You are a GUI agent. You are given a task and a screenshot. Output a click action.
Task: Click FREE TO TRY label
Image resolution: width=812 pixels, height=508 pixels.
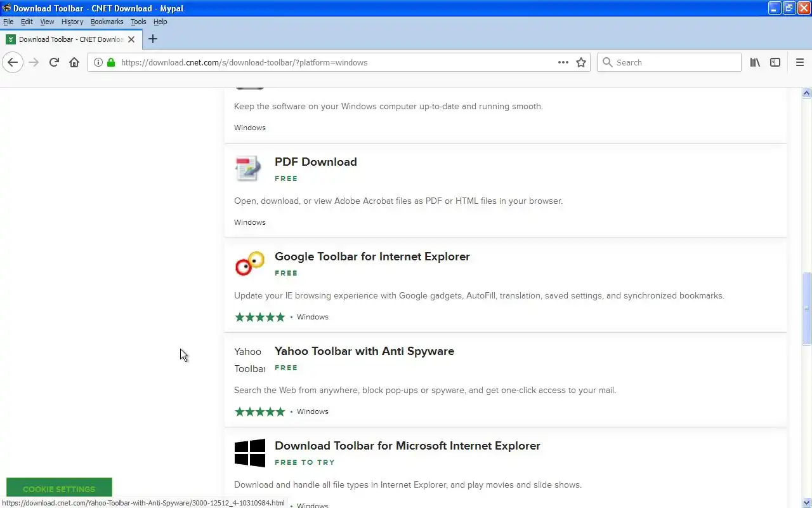pos(304,462)
